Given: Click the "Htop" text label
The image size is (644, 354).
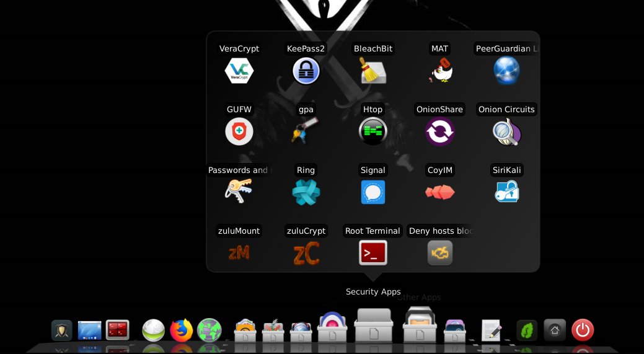Looking at the screenshot, I should coord(373,109).
